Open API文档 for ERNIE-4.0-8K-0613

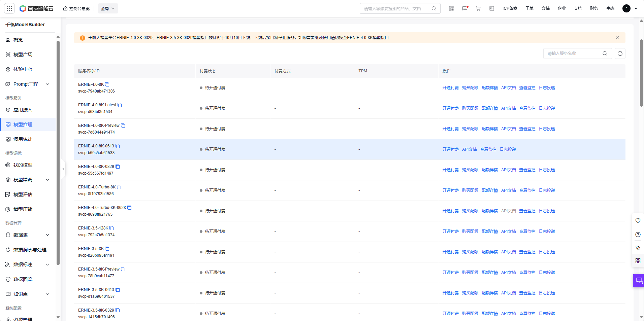pyautogui.click(x=469, y=149)
